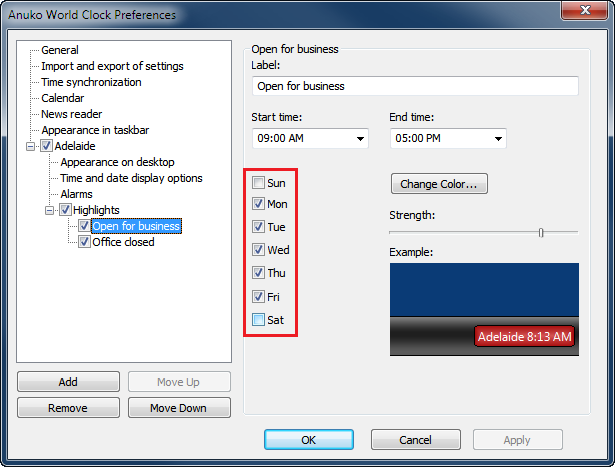Collapse the Highlights tree node

point(50,210)
